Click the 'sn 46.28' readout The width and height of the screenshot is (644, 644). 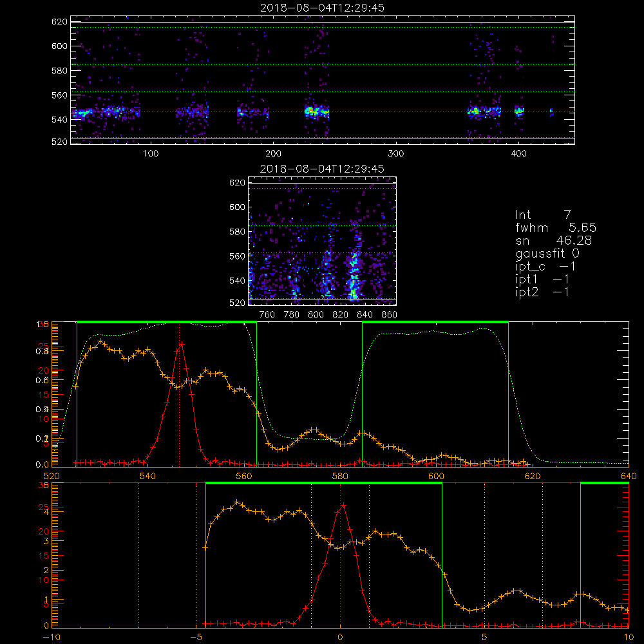554,240
